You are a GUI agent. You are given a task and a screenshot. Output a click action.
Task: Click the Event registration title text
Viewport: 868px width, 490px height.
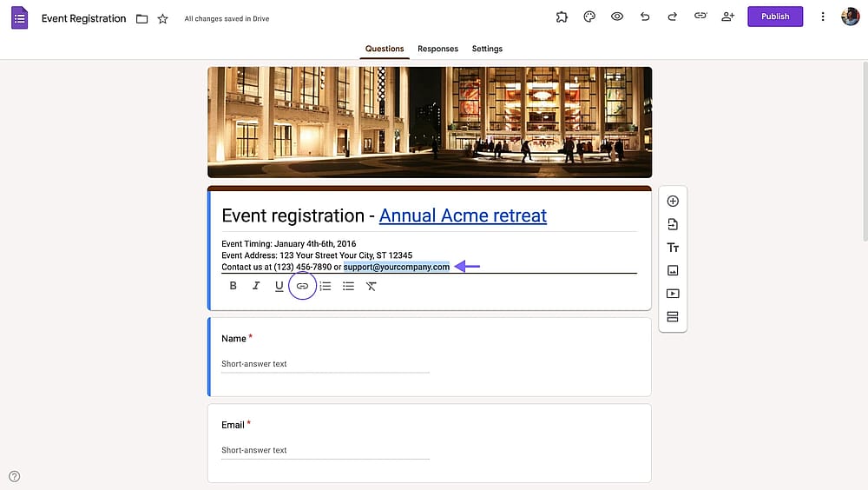(293, 215)
